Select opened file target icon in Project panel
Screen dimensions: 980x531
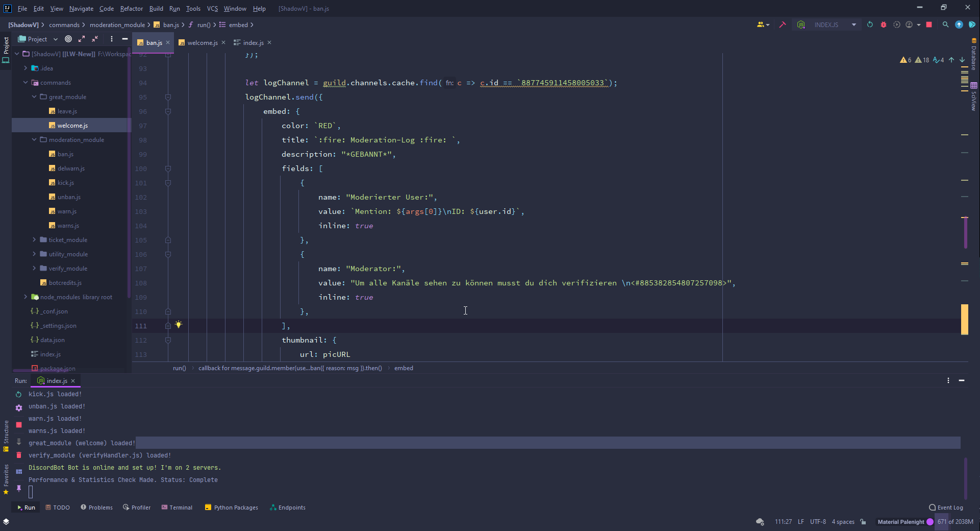[68, 39]
